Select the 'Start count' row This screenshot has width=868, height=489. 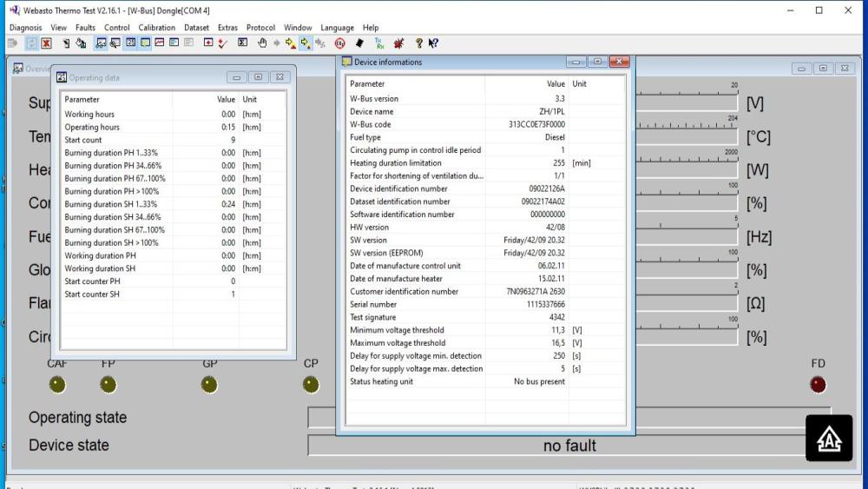tap(174, 140)
